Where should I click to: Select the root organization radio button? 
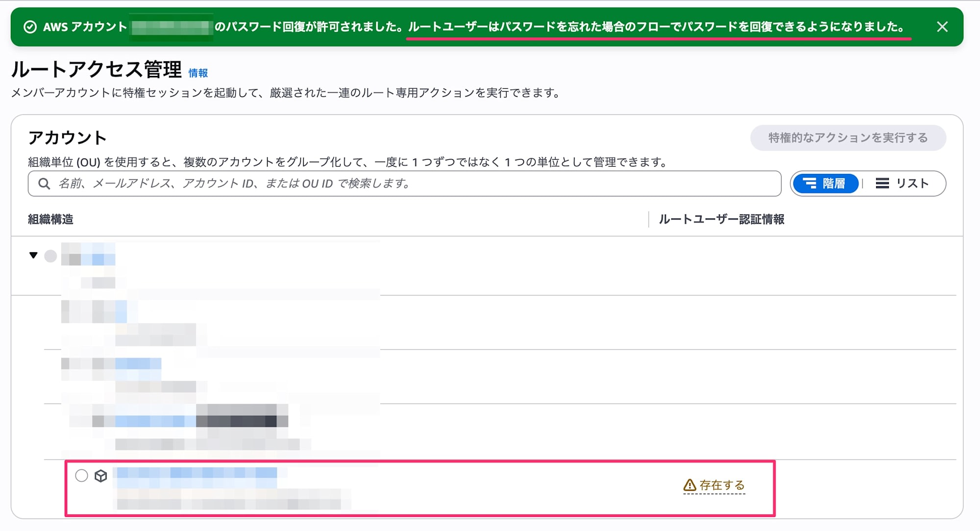pos(50,256)
